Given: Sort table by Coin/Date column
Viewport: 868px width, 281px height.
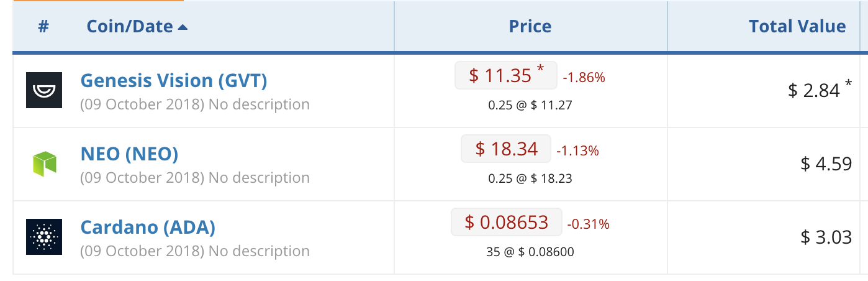Looking at the screenshot, I should coord(130,27).
